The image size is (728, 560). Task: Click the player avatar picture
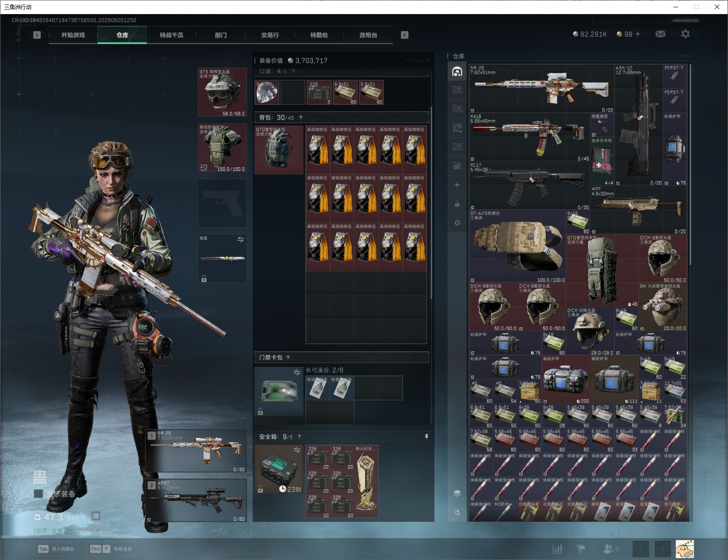point(684,549)
